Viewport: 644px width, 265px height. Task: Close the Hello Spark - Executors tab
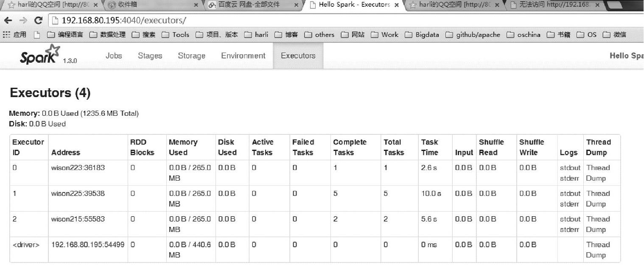click(x=397, y=5)
